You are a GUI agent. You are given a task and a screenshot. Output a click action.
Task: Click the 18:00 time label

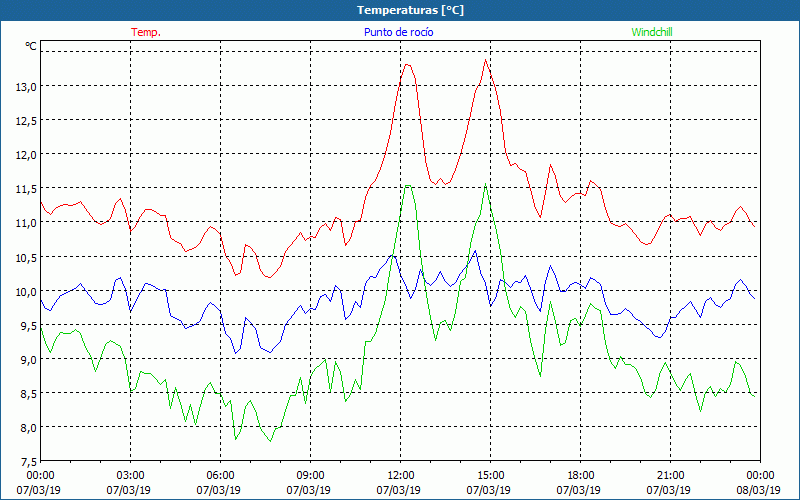click(580, 476)
